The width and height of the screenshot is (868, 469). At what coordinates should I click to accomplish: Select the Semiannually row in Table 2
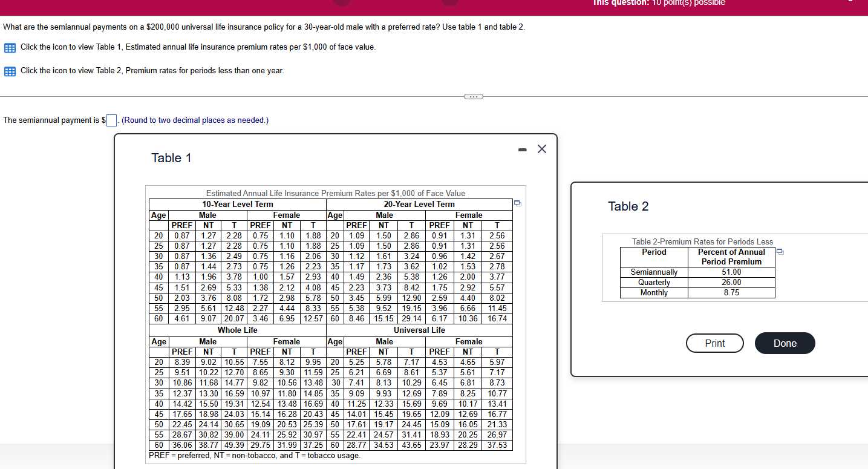[x=654, y=272]
